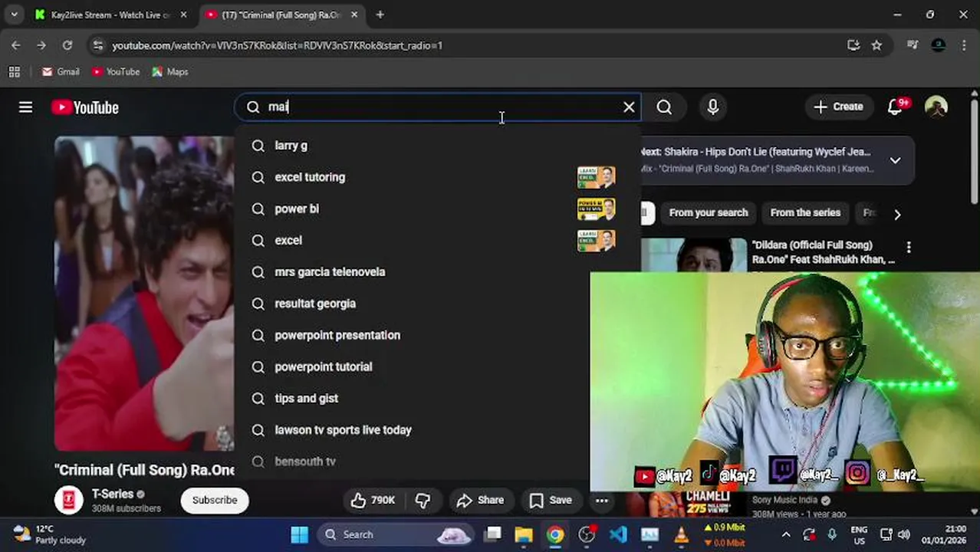
Task: Open the "Dildara (Official Full Song)" title
Action: (823, 252)
